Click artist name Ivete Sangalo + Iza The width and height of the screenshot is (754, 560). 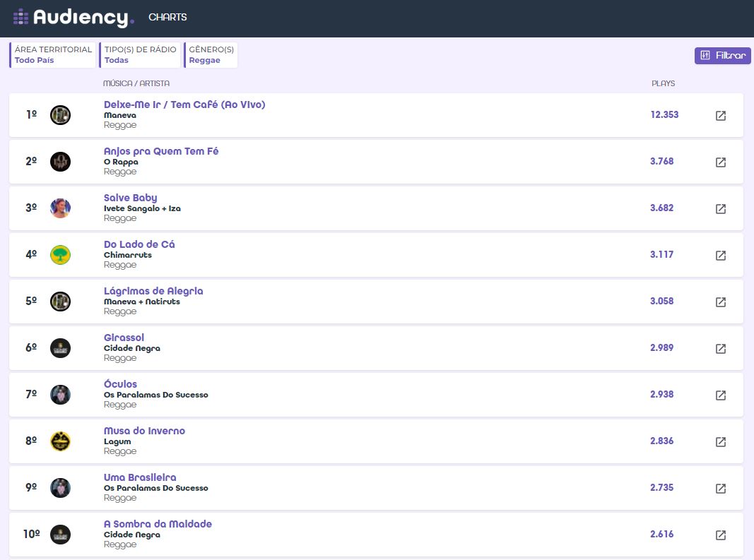pos(142,208)
